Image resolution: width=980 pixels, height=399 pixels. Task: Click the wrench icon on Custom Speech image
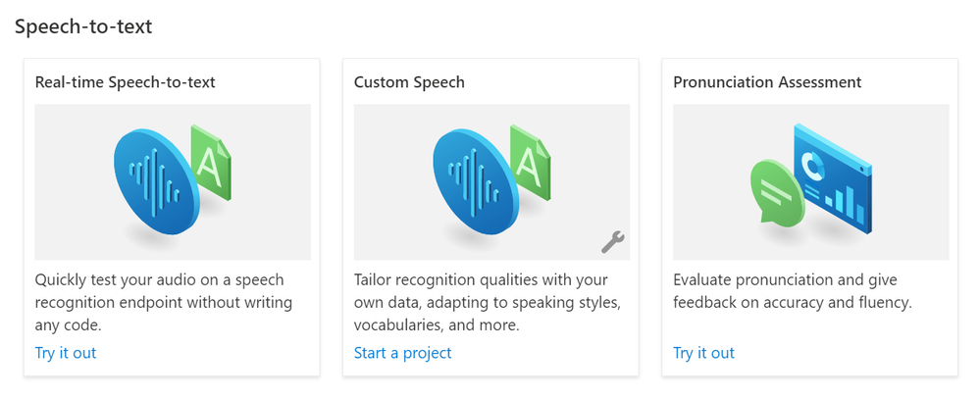click(612, 241)
